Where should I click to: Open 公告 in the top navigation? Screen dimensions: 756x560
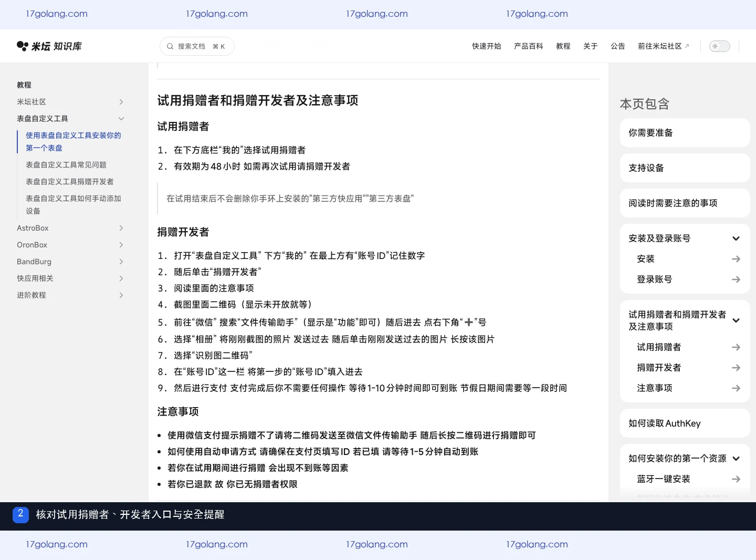[618, 46]
